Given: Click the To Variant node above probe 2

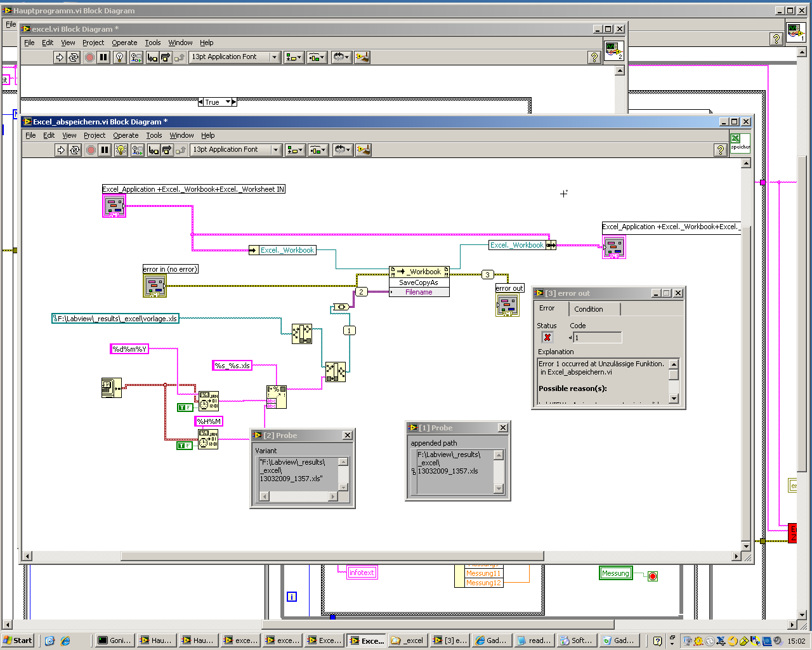Looking at the screenshot, I should pos(341,307).
